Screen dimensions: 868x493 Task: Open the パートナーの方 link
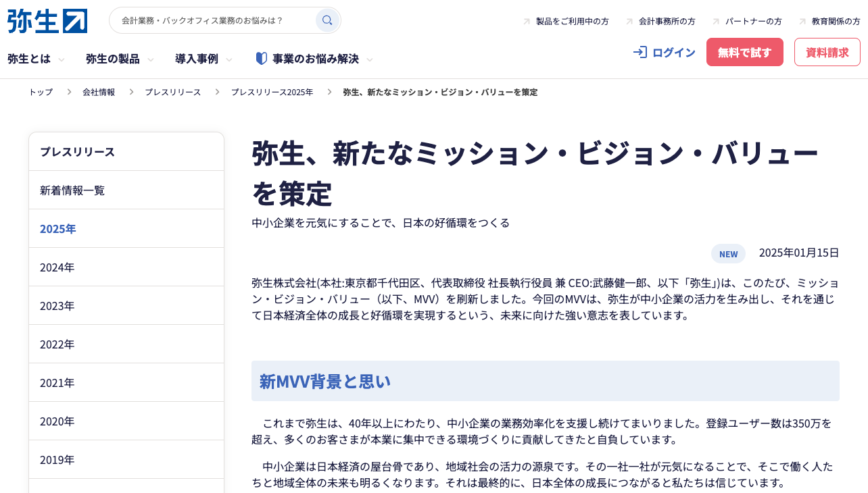click(753, 22)
